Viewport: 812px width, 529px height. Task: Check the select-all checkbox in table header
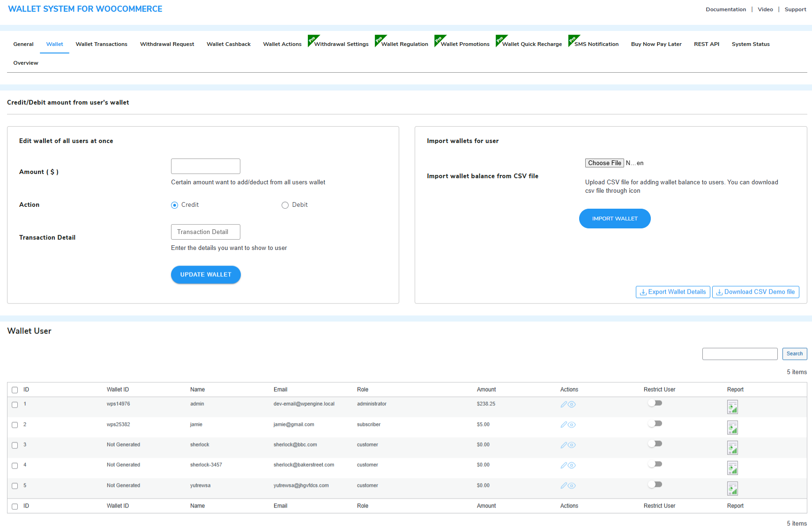click(15, 390)
